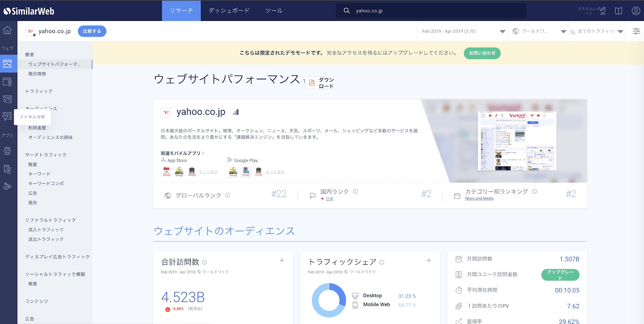This screenshot has height=324, width=644.
Task: Add 合計訪問数 widget with plus icon
Action: coord(282,261)
